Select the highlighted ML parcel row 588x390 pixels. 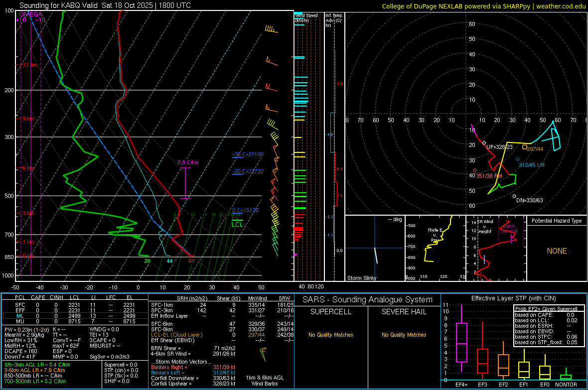tap(75, 316)
